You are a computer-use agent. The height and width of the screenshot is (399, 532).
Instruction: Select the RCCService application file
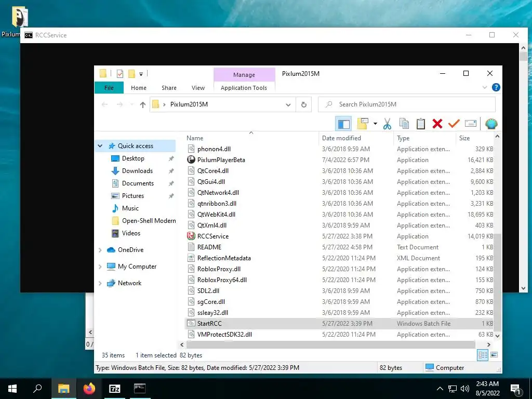click(x=212, y=236)
